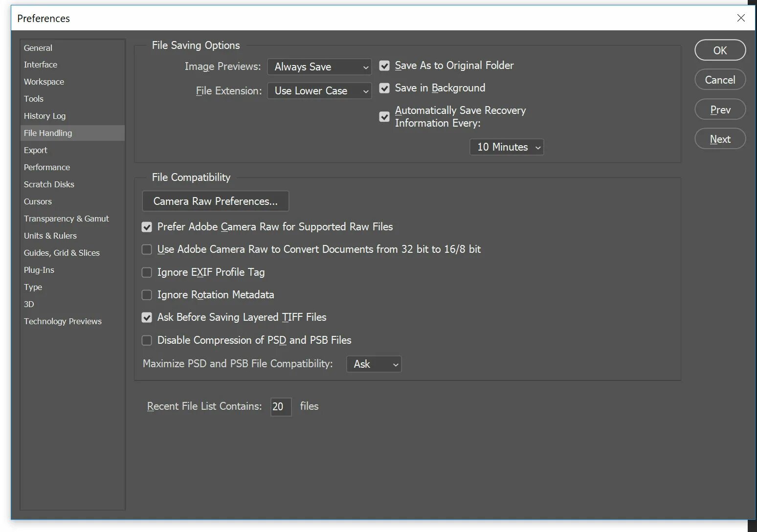
Task: Uncheck Save As to Original Folder
Action: click(384, 66)
